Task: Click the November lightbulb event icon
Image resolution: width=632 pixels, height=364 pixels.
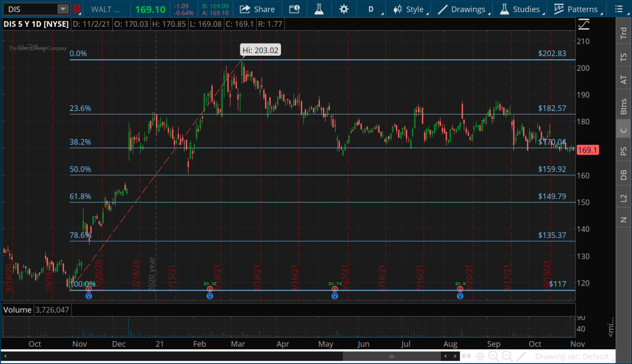Action: (88, 296)
